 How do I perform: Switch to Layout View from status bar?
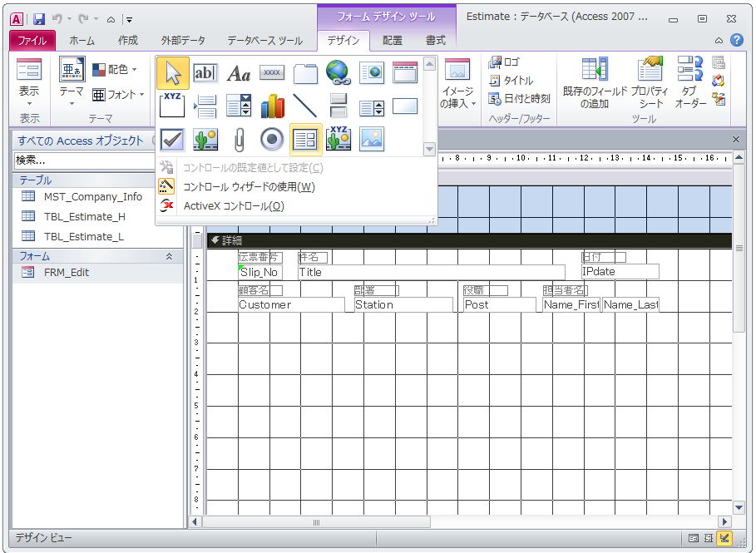point(709,538)
